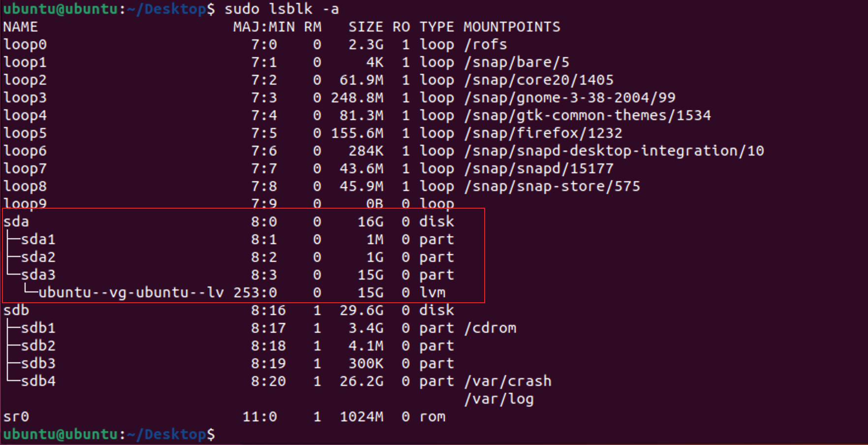Viewport: 868px width, 445px height.
Task: Click the NAME column header
Action: coord(20,27)
